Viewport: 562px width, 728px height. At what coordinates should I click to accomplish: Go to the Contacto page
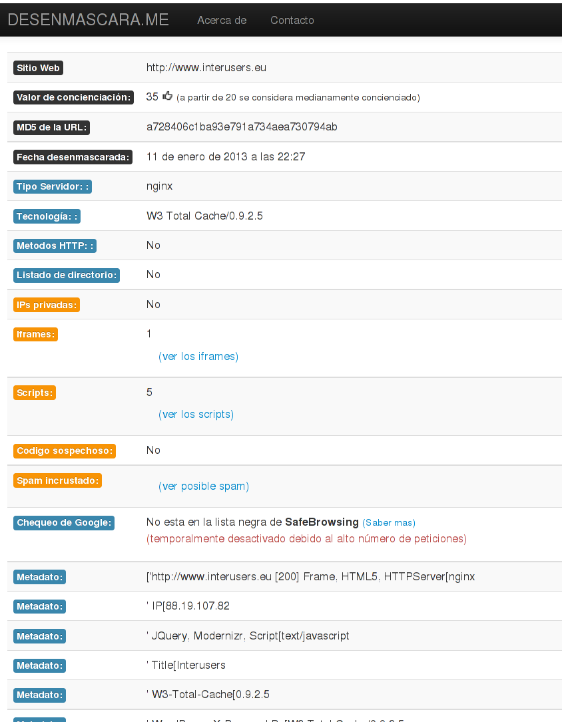tap(292, 21)
